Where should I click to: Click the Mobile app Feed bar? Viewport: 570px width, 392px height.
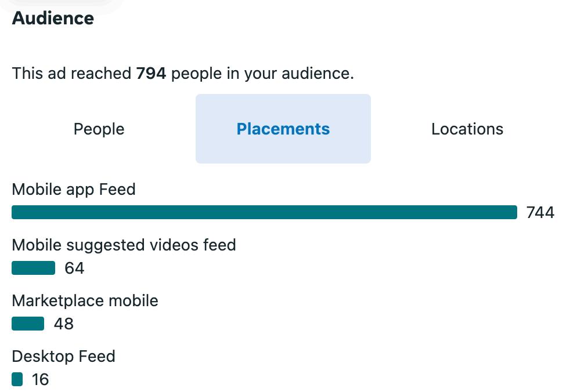point(264,212)
